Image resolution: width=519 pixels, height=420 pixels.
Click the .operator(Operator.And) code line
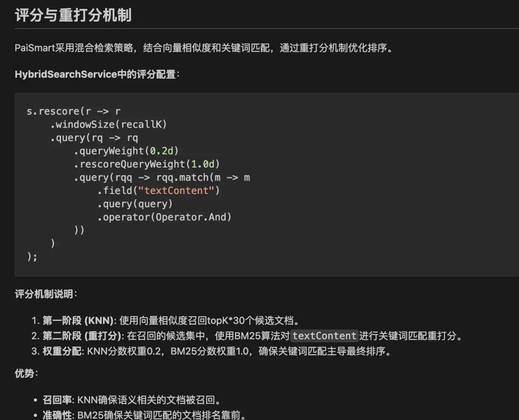coord(164,217)
